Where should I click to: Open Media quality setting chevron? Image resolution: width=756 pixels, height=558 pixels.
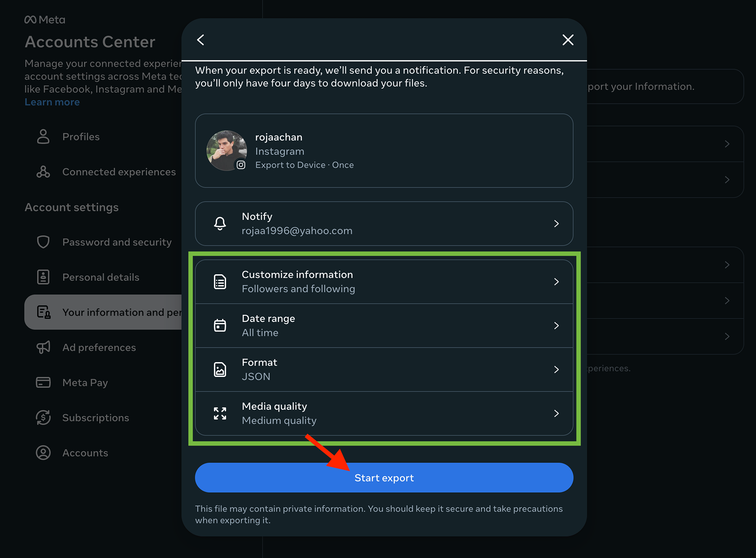556,413
